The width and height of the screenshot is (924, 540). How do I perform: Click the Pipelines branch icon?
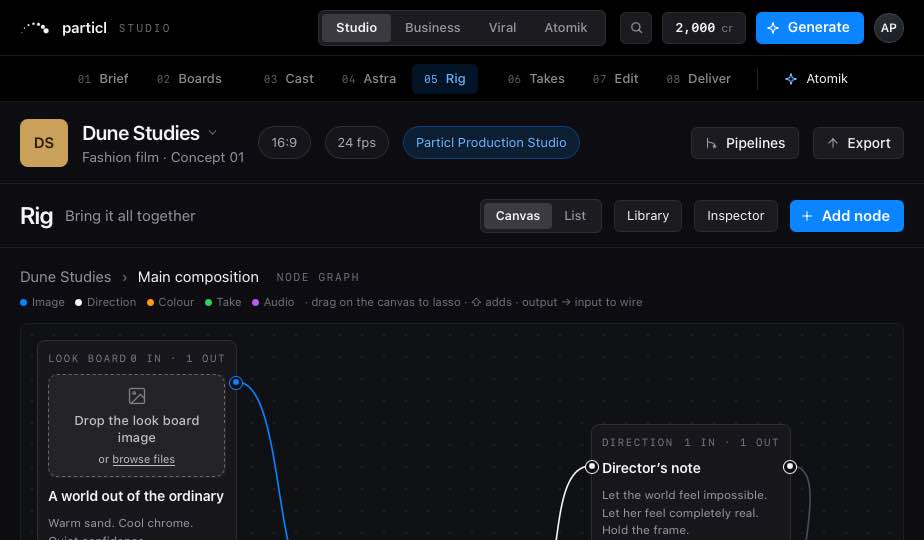pyautogui.click(x=711, y=143)
